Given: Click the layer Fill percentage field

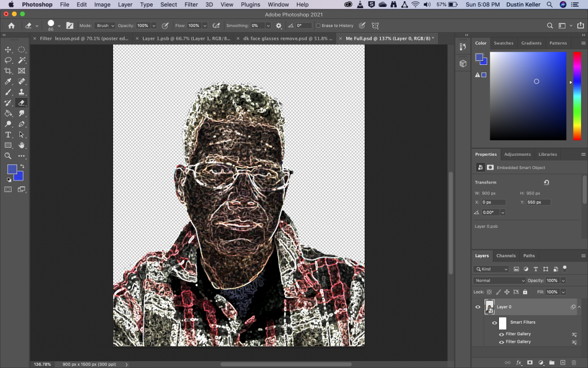Looking at the screenshot, I should 552,292.
